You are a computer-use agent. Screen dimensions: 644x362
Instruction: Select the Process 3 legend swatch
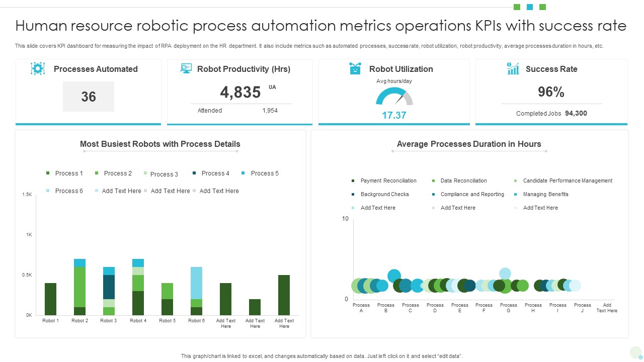coord(145,173)
